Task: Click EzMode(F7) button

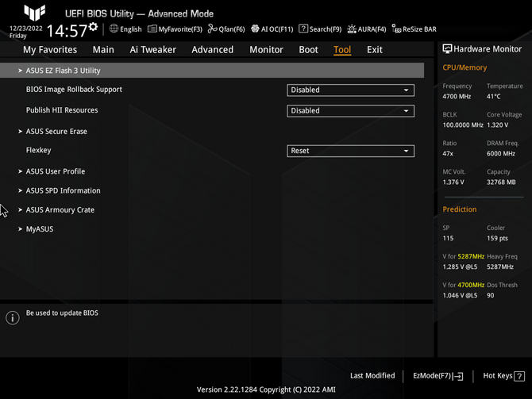Action: 438,376
